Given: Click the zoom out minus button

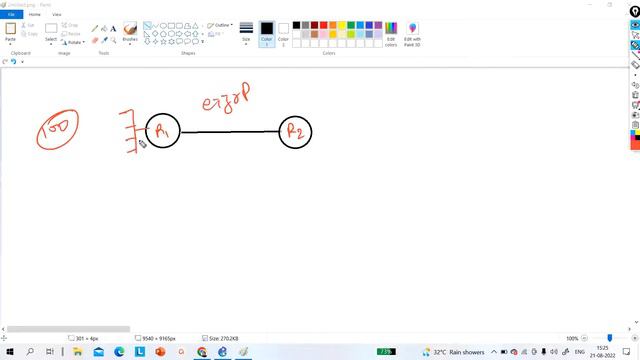Looking at the screenshot, I should click(584, 338).
